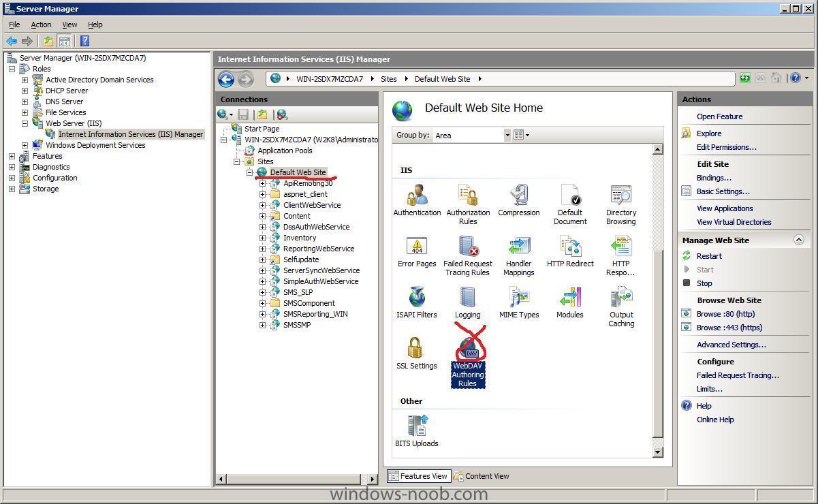The image size is (818, 504).
Task: Open Handler Mappings feature
Action: click(519, 255)
